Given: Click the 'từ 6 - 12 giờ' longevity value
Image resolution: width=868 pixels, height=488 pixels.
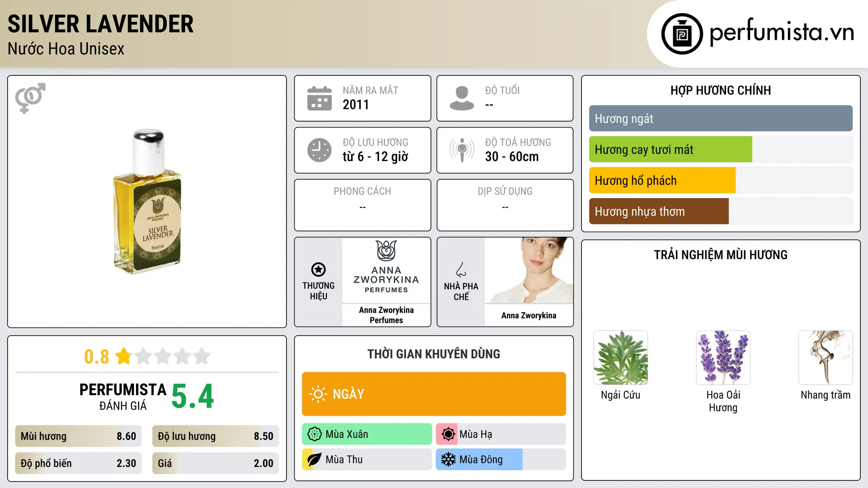Looking at the screenshot, I should tap(376, 157).
